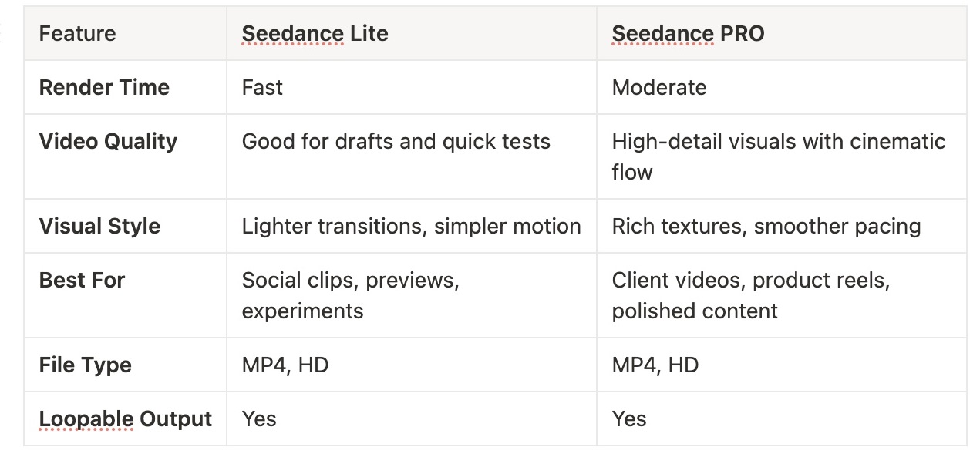Click the 'Rich textures, smoother pacing' cell
Screen dimensions: 980x454
click(781, 227)
